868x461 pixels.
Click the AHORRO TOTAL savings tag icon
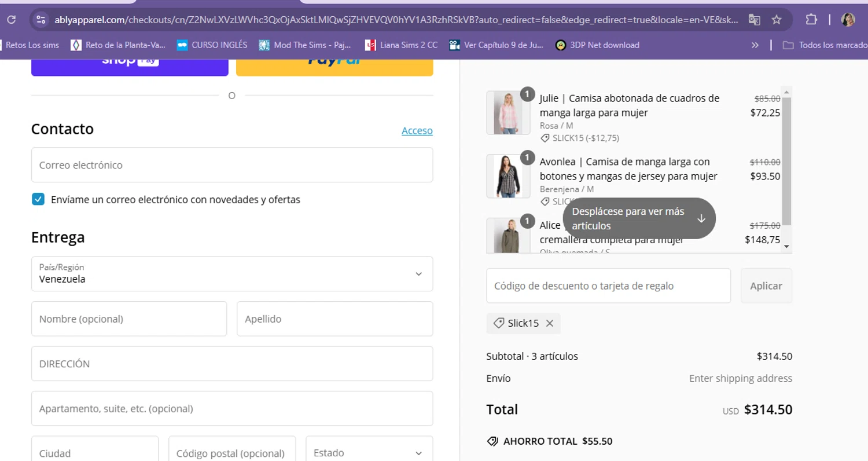tap(492, 441)
